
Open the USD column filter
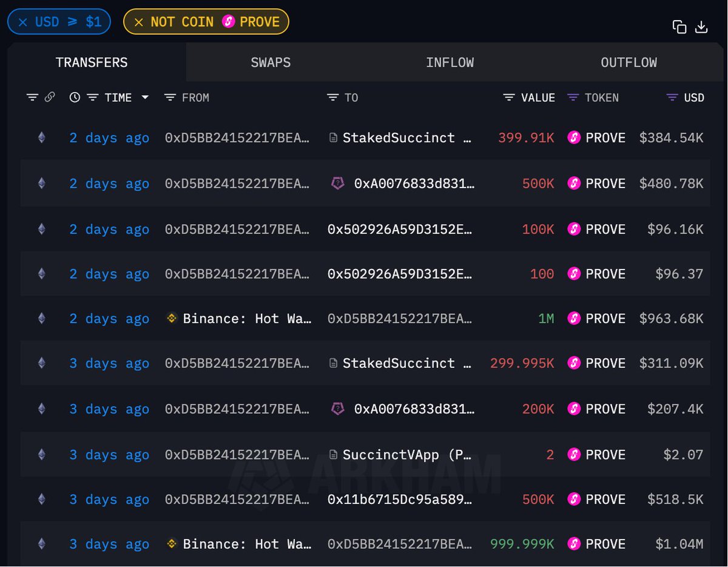(672, 97)
